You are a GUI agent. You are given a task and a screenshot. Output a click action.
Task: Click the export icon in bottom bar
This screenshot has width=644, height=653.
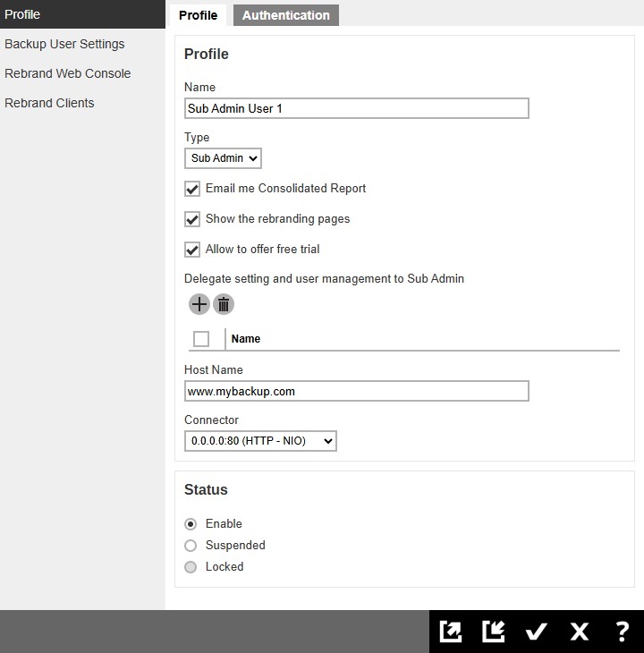click(x=451, y=632)
